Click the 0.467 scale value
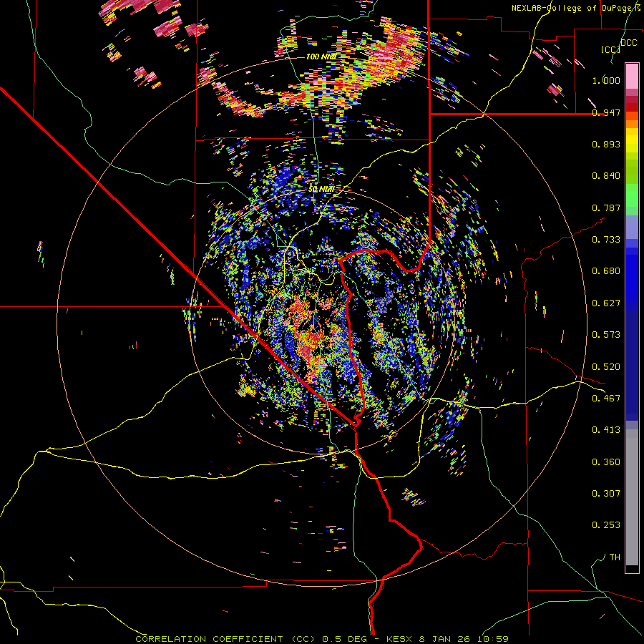 point(606,399)
